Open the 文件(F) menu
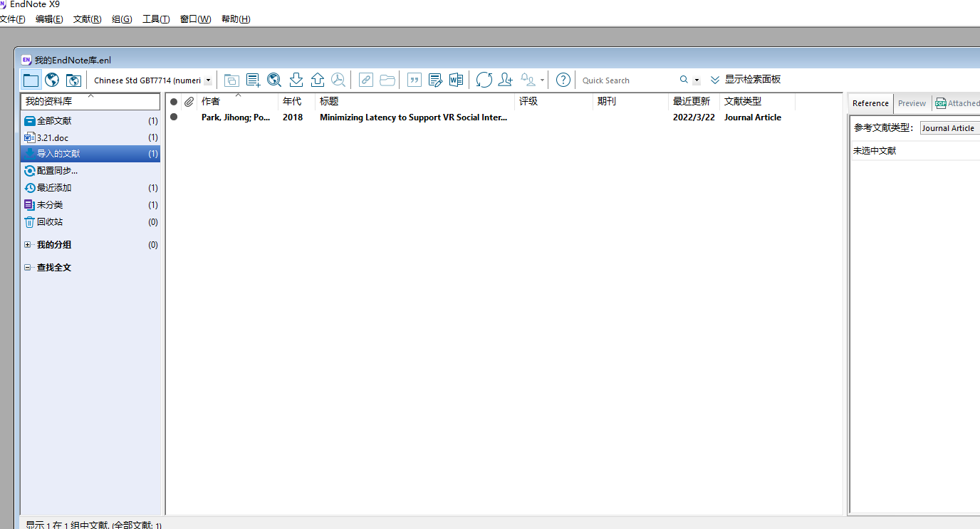The height and width of the screenshot is (529, 980). click(12, 19)
